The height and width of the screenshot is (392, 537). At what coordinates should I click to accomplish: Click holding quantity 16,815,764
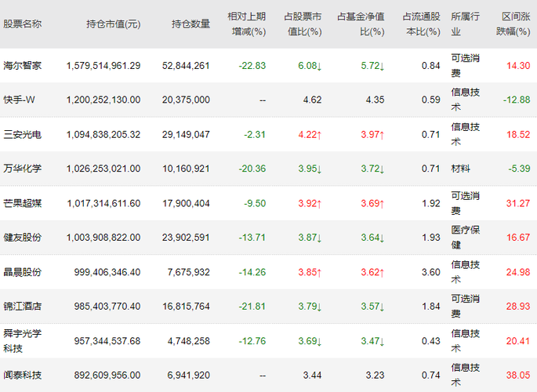(x=186, y=306)
